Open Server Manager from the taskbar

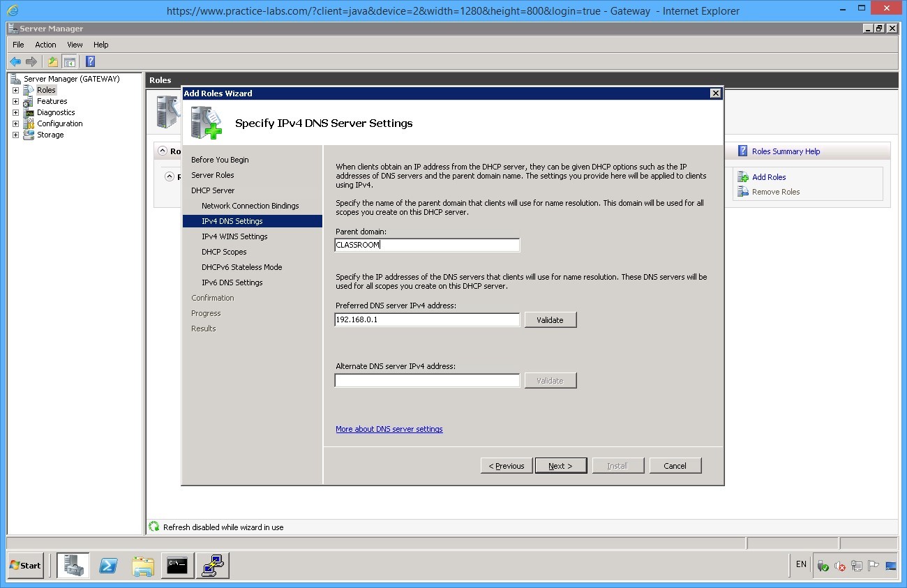(73, 566)
